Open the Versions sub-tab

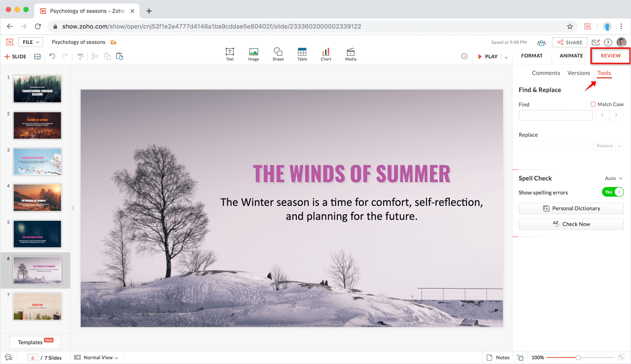pos(578,73)
